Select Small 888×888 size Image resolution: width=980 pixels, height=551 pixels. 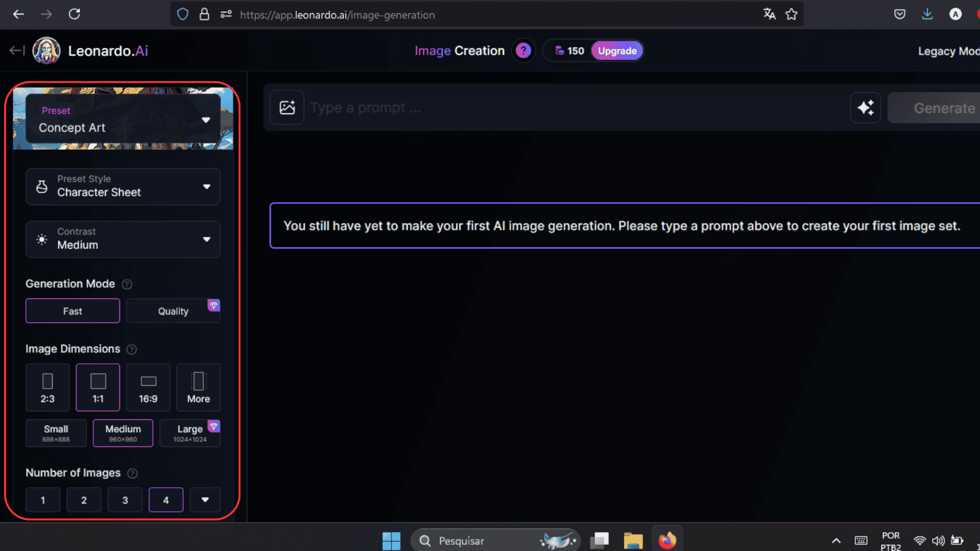click(56, 433)
